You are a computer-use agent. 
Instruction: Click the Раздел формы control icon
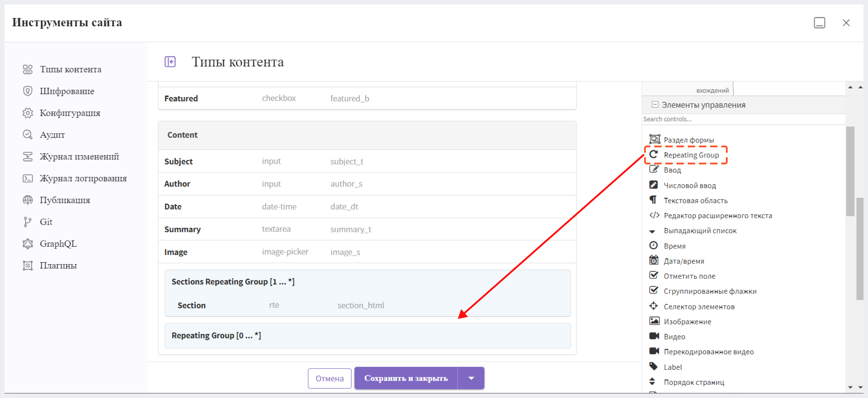(x=654, y=139)
